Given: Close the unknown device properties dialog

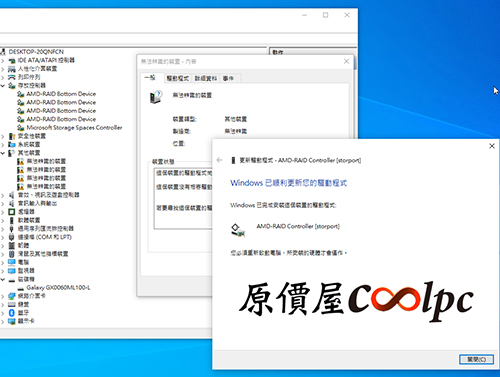Looking at the screenshot, I should [x=346, y=61].
